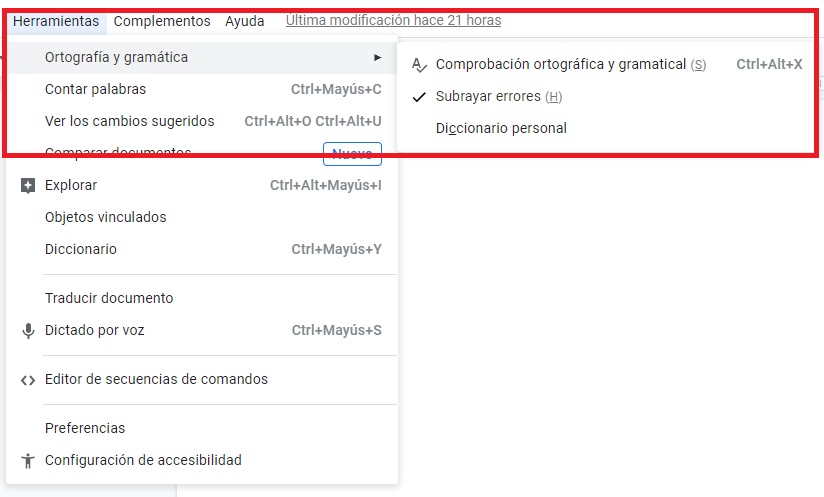
Task: Open the Complementos menu
Action: pyautogui.click(x=162, y=21)
